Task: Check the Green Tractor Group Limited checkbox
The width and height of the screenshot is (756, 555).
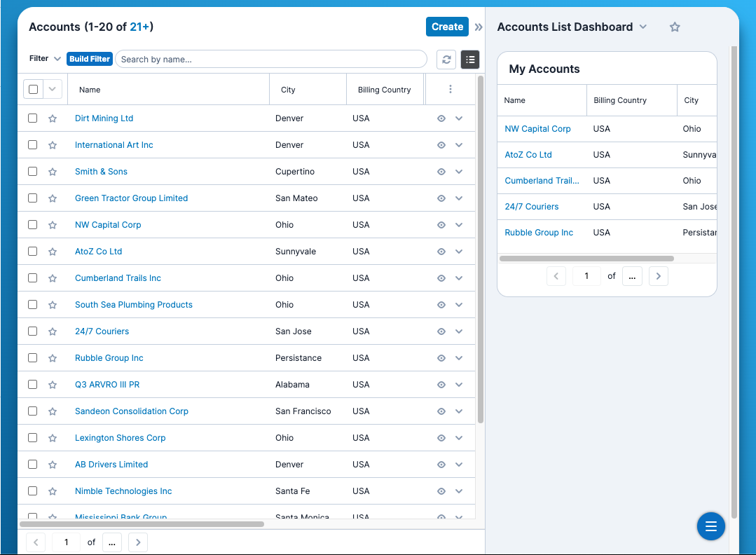Action: [x=33, y=198]
